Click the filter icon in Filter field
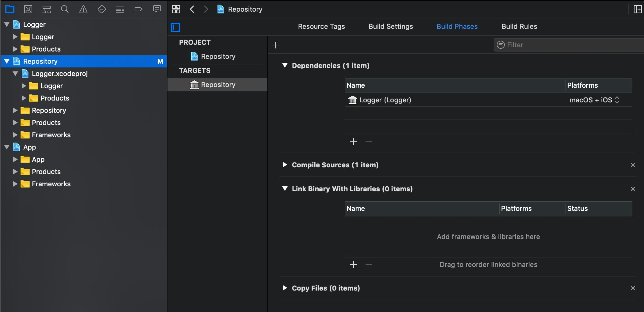 (500, 45)
